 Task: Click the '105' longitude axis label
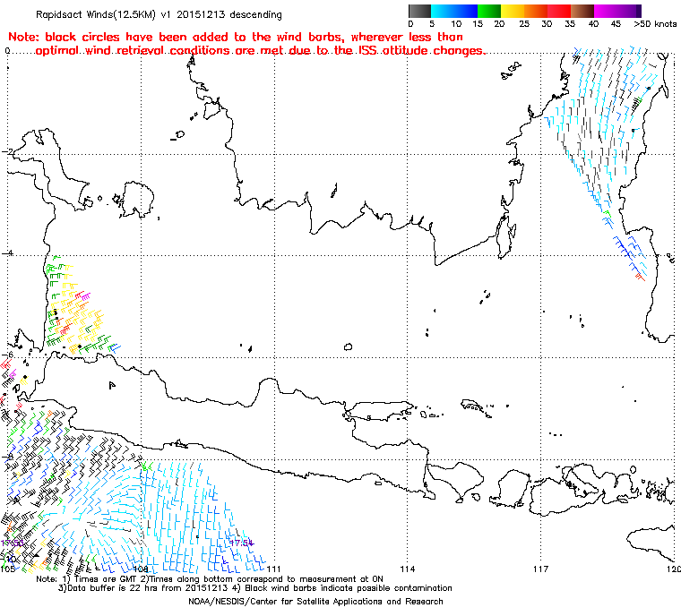pyautogui.click(x=7, y=569)
